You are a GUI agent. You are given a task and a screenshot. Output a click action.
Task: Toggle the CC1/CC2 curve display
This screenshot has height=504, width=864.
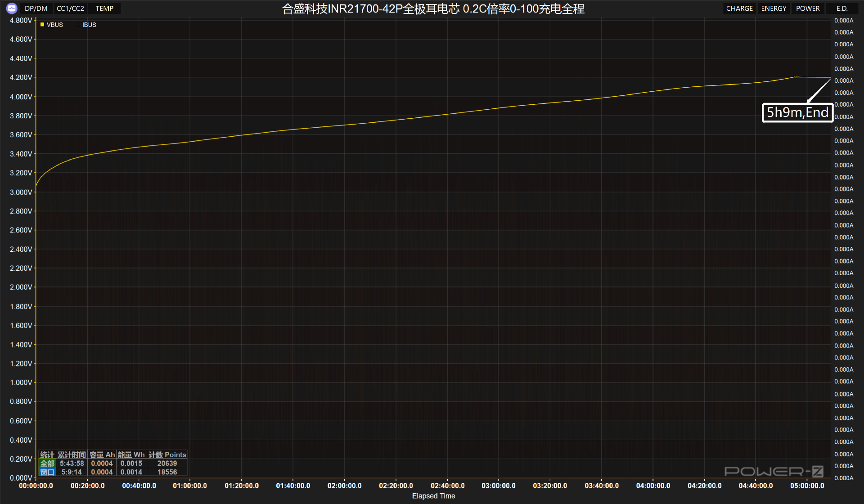(70, 9)
